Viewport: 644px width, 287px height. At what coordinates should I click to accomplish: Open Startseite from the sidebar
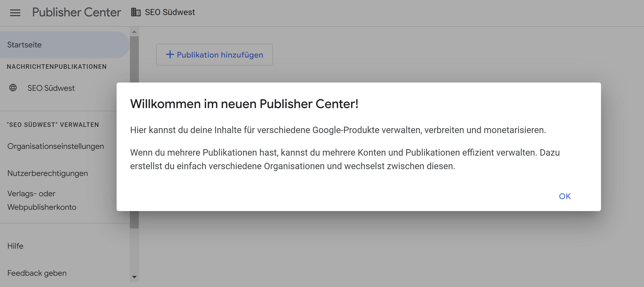click(x=24, y=45)
